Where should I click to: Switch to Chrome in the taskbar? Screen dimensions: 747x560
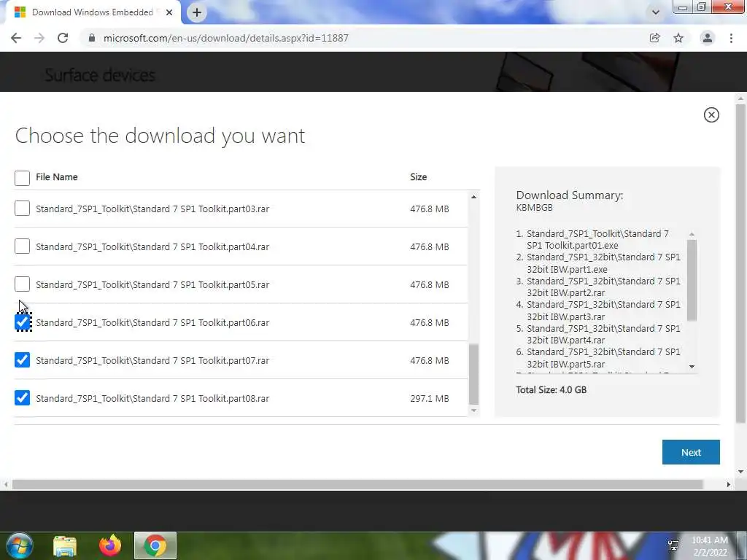tap(155, 545)
